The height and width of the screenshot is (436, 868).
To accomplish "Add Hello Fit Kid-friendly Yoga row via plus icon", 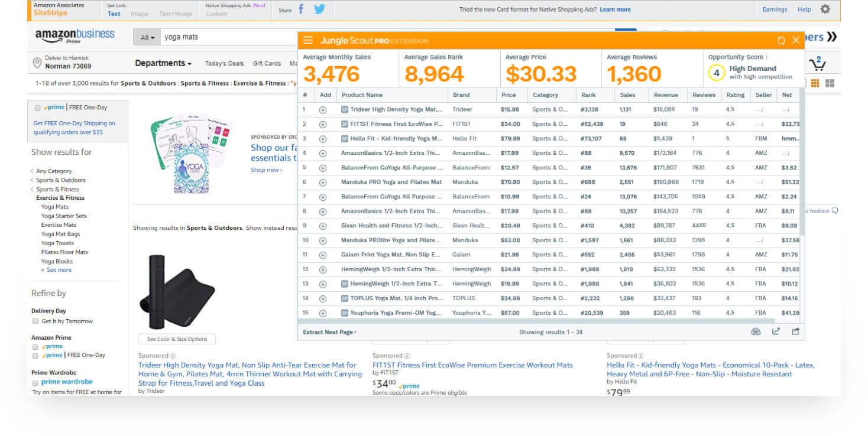I will coord(323,139).
